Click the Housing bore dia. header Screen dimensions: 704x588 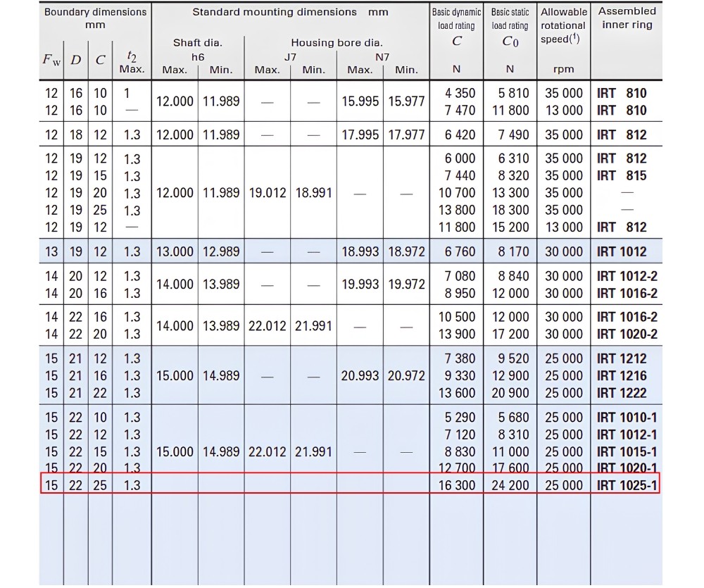(337, 43)
